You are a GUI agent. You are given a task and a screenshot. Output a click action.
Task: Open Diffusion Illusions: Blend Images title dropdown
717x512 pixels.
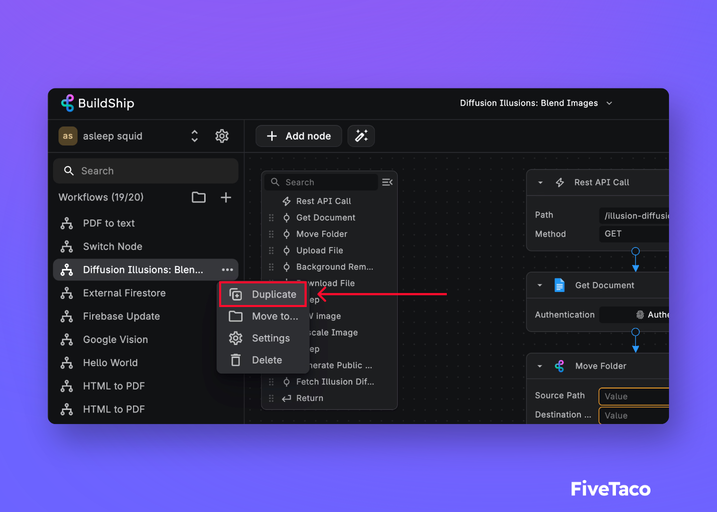pyautogui.click(x=609, y=103)
